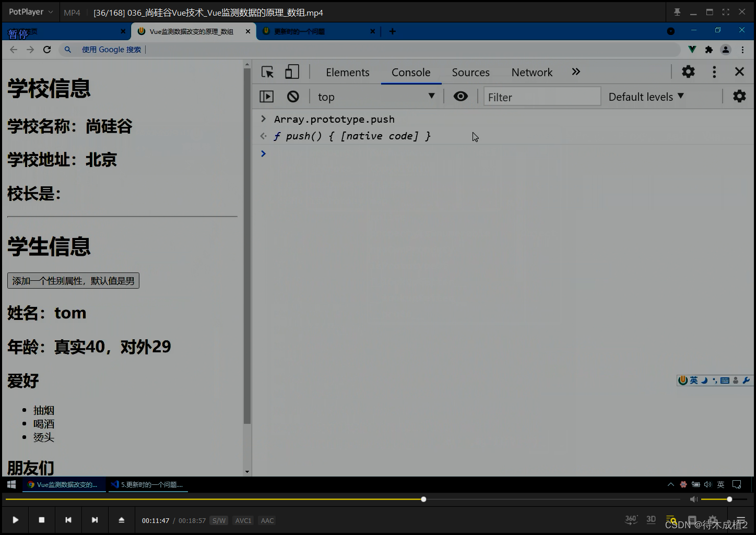Click the console input prompt line

tap(504, 153)
